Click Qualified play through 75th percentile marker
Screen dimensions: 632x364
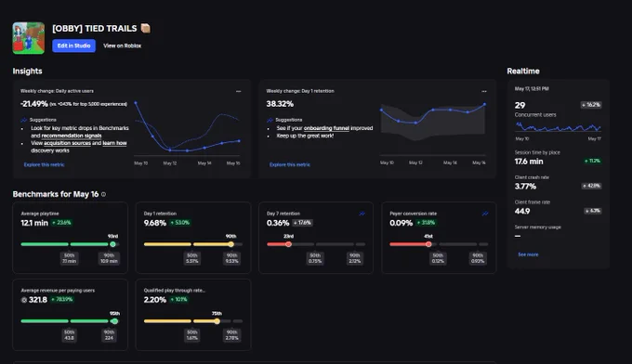tap(217, 321)
